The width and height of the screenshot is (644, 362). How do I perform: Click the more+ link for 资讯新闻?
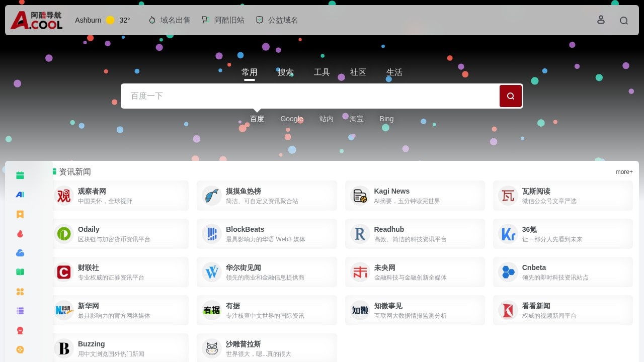tap(623, 171)
